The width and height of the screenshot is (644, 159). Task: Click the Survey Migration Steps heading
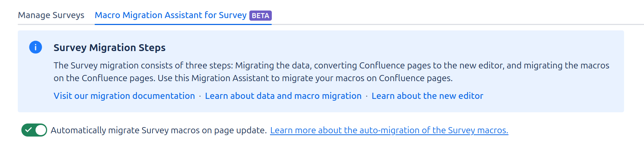[x=109, y=48]
